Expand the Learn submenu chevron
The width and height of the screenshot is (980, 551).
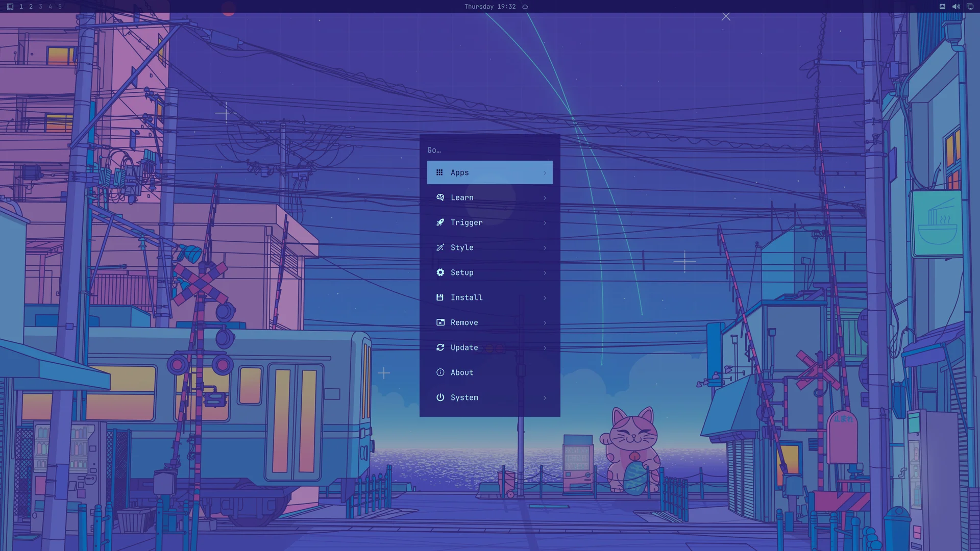[545, 198]
